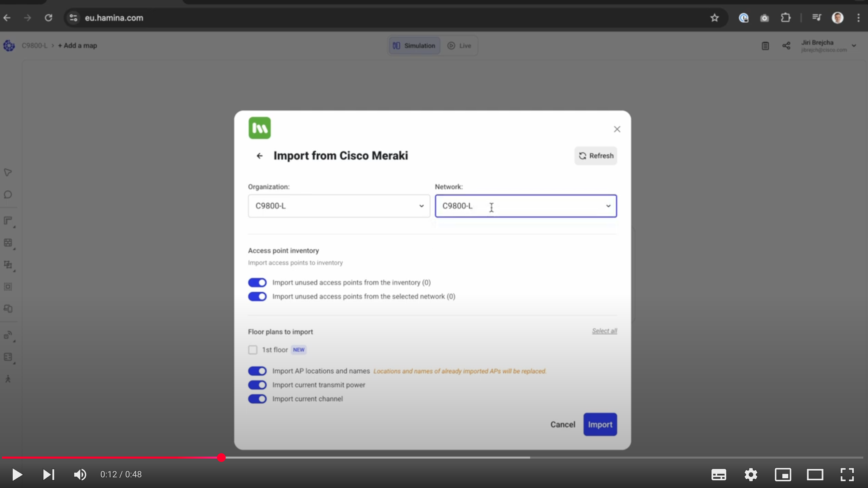
Task: Open the Network dropdown
Action: coord(526,206)
